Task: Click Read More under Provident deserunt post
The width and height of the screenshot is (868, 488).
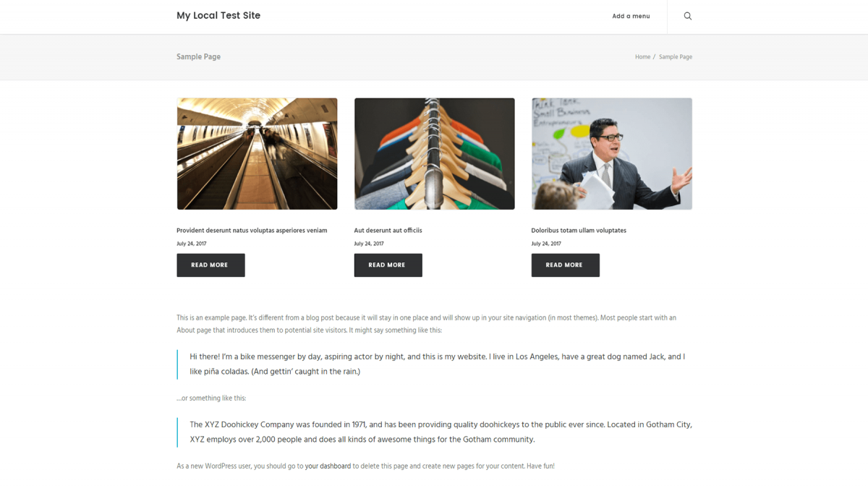Action: point(210,265)
